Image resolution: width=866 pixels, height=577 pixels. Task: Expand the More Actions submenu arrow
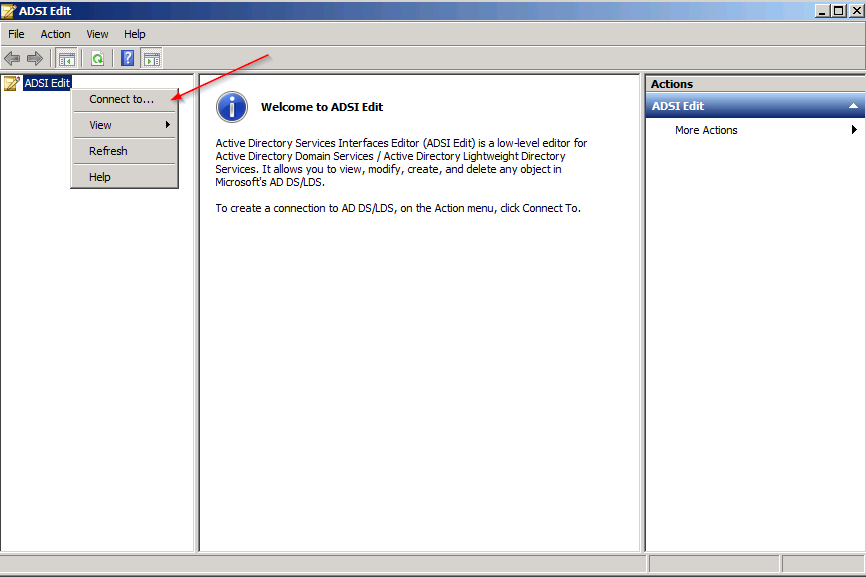pyautogui.click(x=854, y=130)
